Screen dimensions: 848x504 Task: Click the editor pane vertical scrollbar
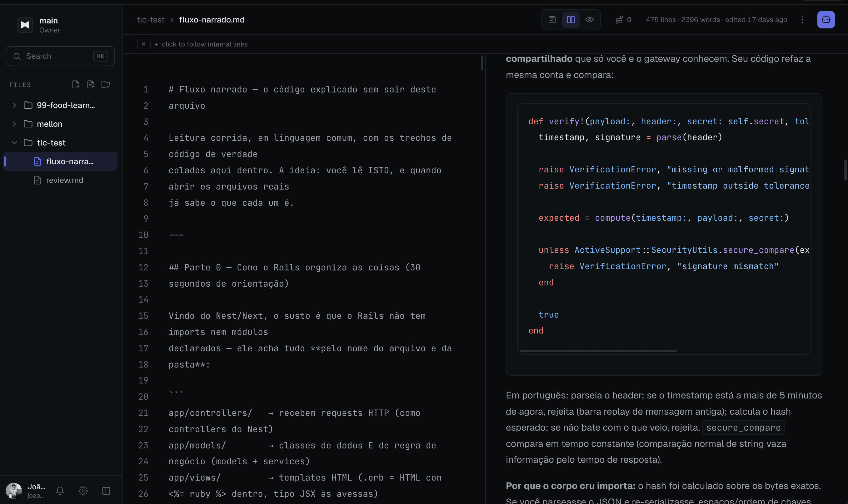482,63
